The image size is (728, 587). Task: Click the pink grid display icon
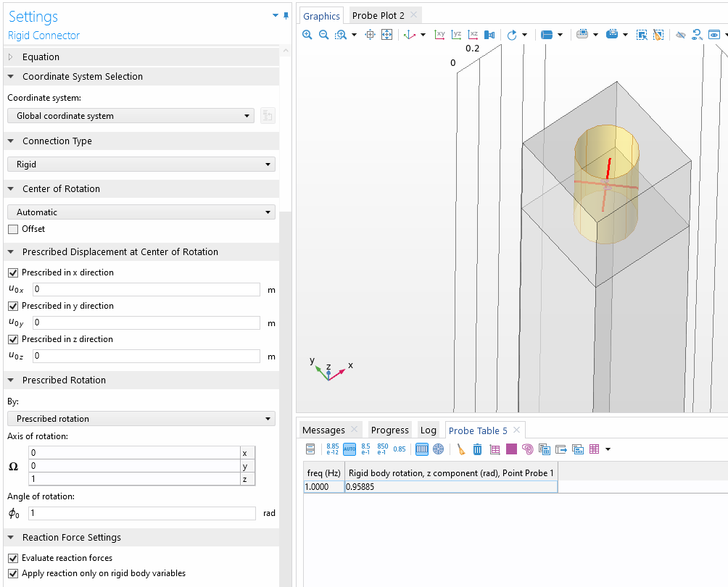click(594, 449)
